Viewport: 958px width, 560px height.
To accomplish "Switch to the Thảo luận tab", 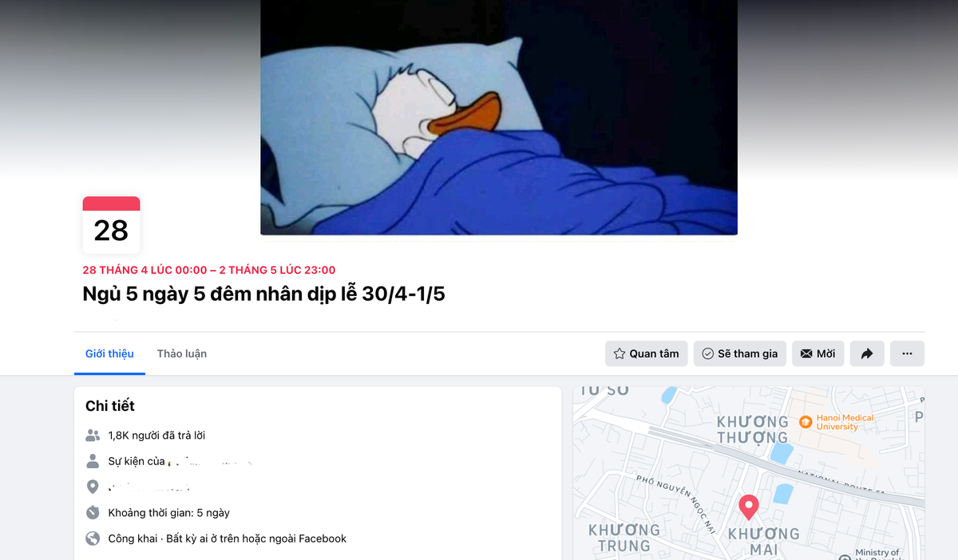I will click(182, 353).
